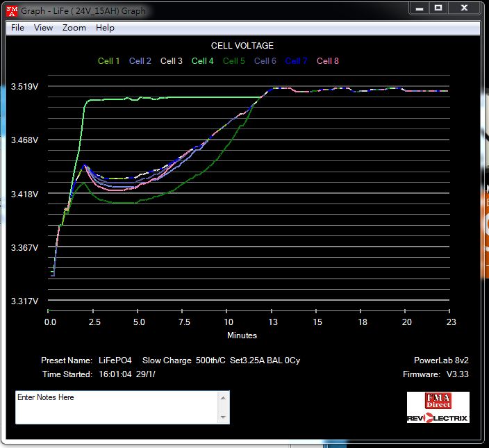Click the Revolectrix logo
This screenshot has height=448, width=489.
[438, 417]
